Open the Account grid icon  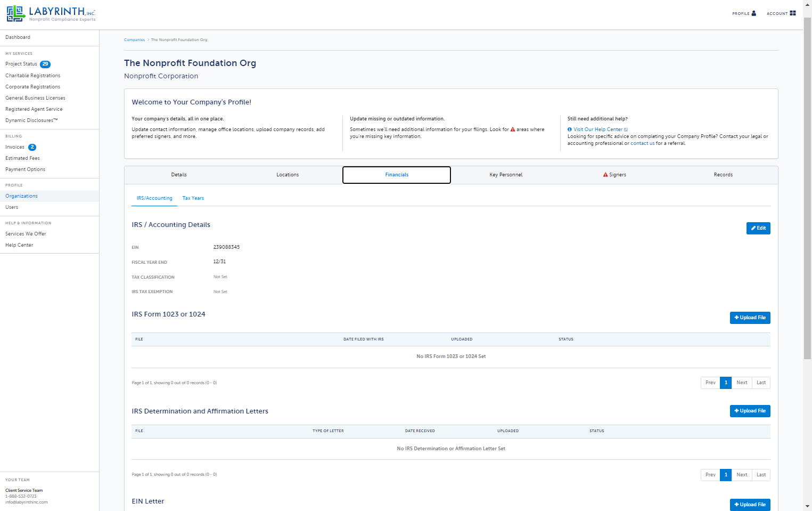[x=793, y=13]
